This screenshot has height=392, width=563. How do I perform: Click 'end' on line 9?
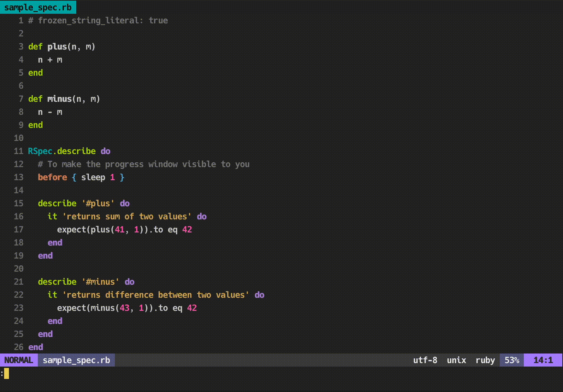pos(35,125)
